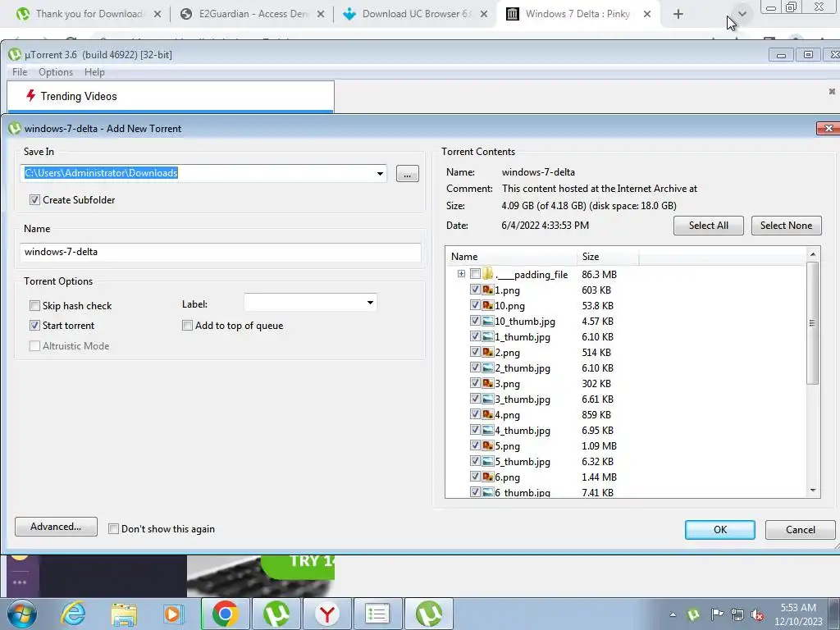840x630 pixels.
Task: Switch to Thank you for Download tab
Action: click(89, 14)
